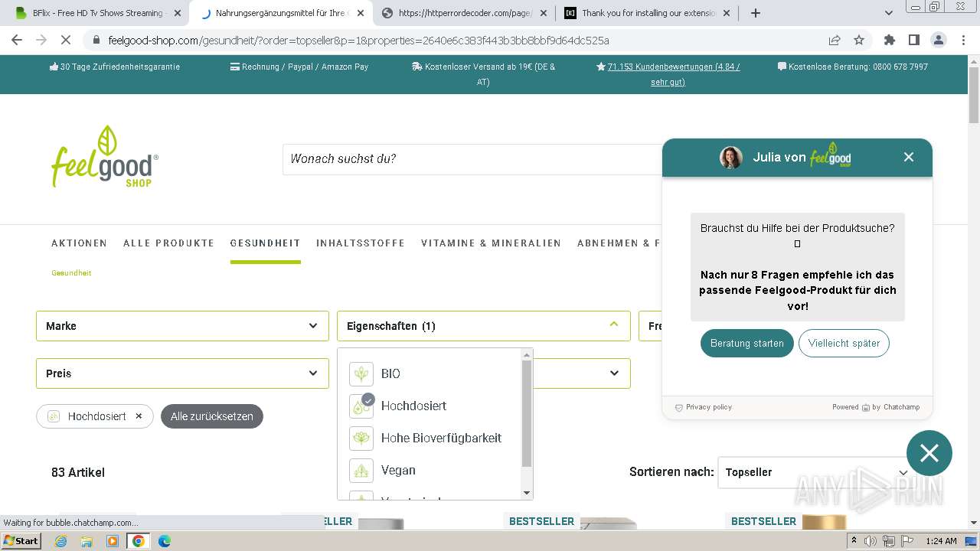Click the Windows Start button
The width and height of the screenshot is (980, 551).
click(x=21, y=541)
